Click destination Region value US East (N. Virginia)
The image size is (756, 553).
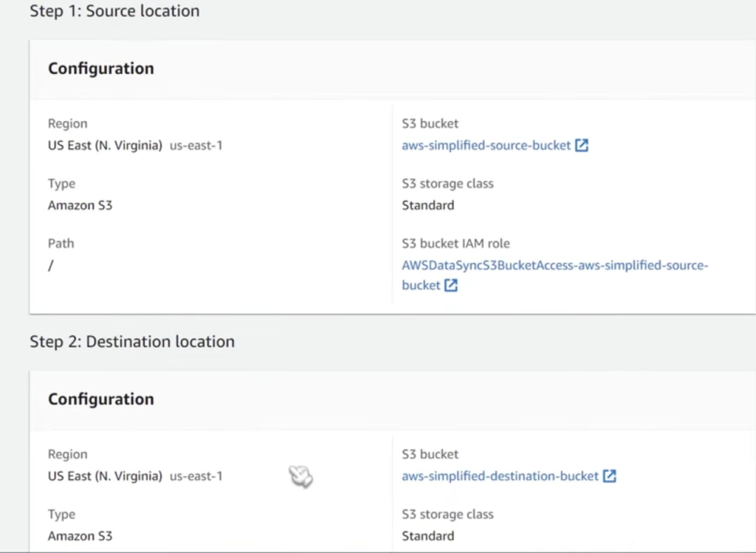pos(105,476)
